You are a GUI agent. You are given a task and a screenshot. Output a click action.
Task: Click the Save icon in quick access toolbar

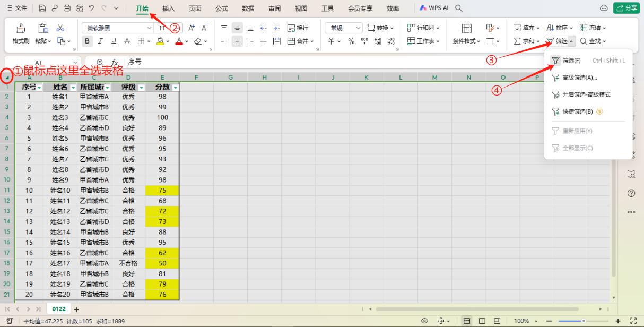point(43,8)
